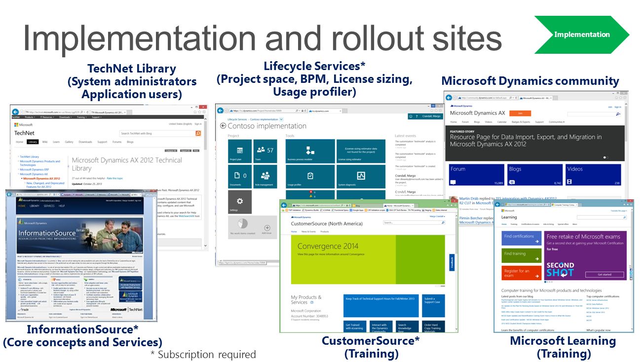
Task: Open Role management tile
Action: tap(265, 177)
